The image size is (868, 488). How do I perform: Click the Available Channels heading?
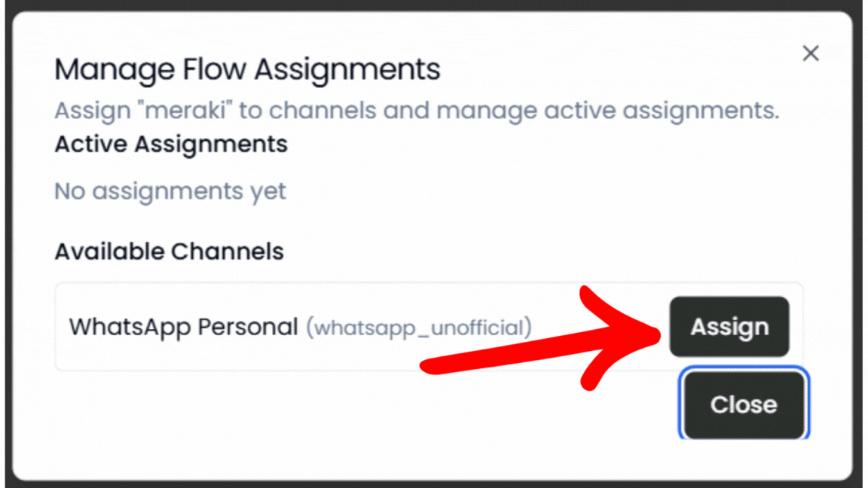click(x=169, y=251)
